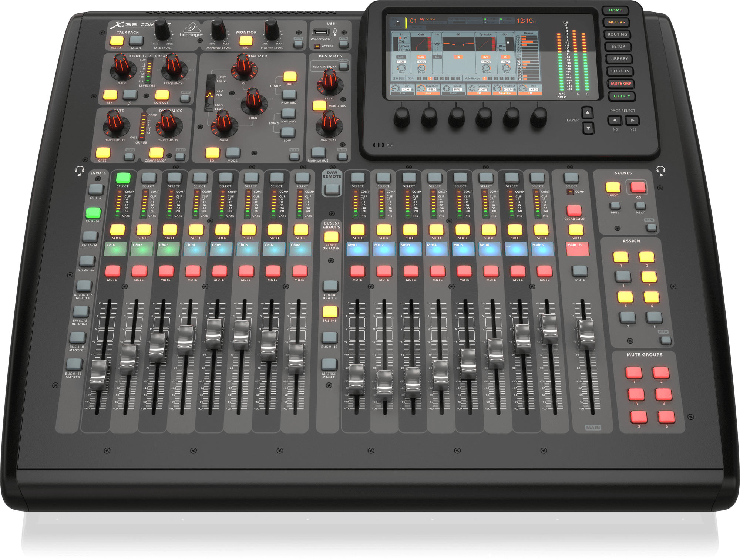Open the ROUTING page
Image resolution: width=740 pixels, height=560 pixels.
point(617,34)
